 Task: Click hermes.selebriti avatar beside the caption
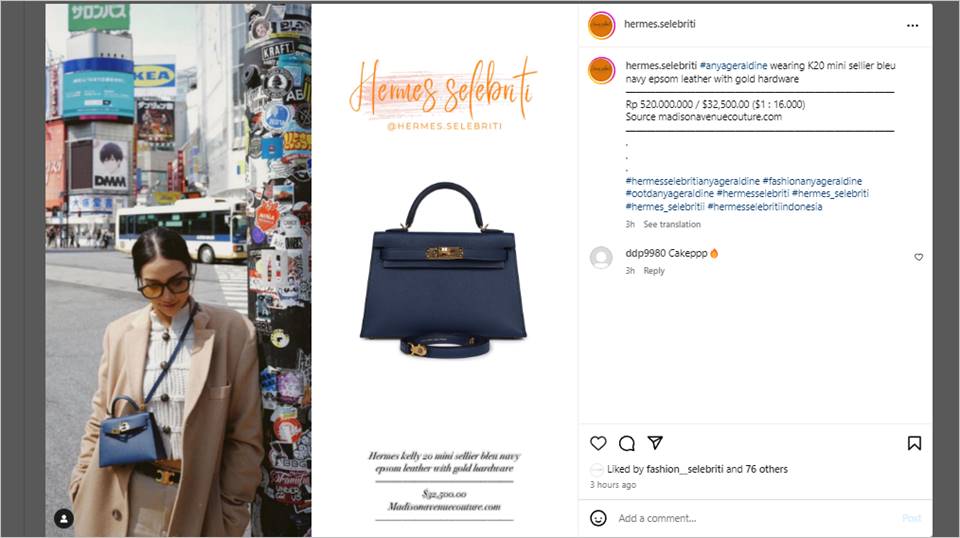coord(601,70)
